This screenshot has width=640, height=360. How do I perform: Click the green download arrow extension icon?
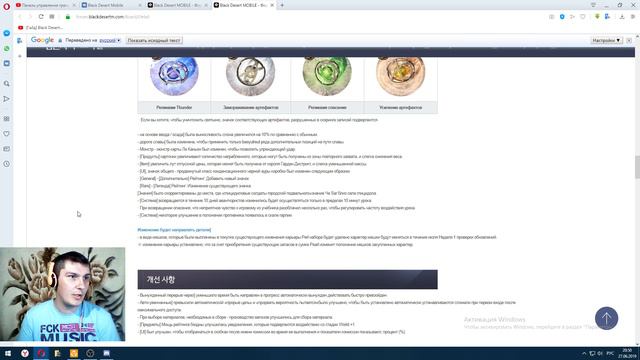597,17
